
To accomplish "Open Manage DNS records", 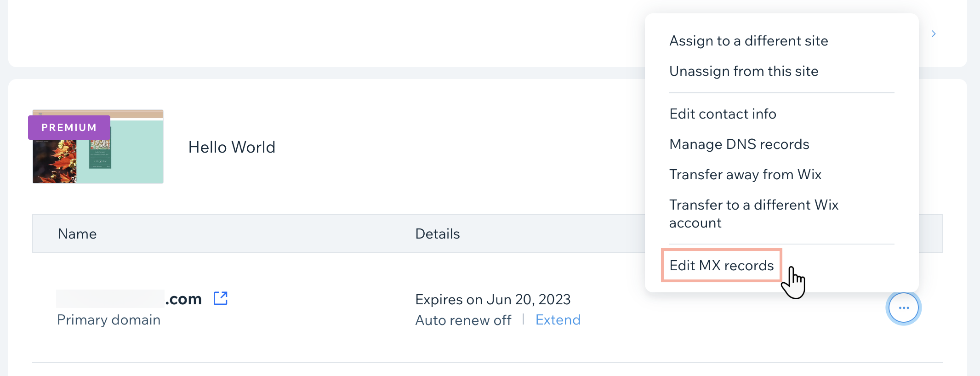I will point(739,144).
